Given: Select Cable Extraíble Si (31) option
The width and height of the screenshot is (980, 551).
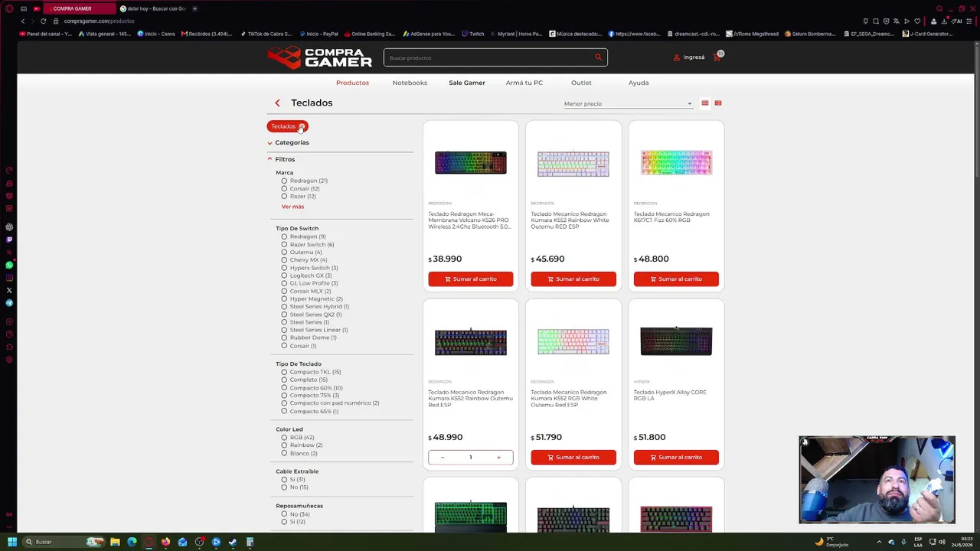Looking at the screenshot, I should pos(294,479).
